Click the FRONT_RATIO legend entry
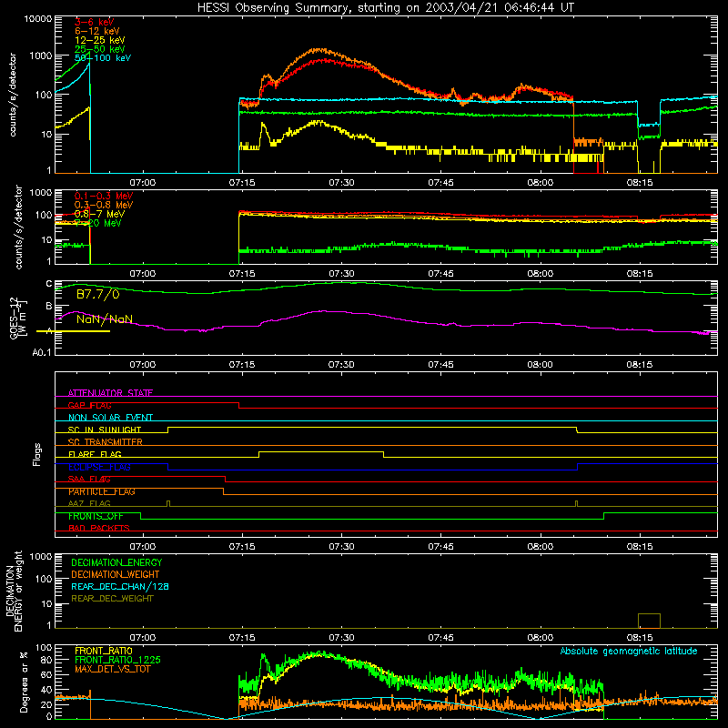The image size is (728, 728). coord(104,651)
